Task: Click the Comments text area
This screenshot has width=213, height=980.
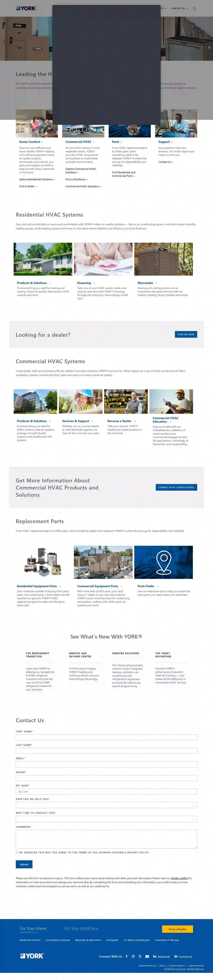Action: click(106, 839)
